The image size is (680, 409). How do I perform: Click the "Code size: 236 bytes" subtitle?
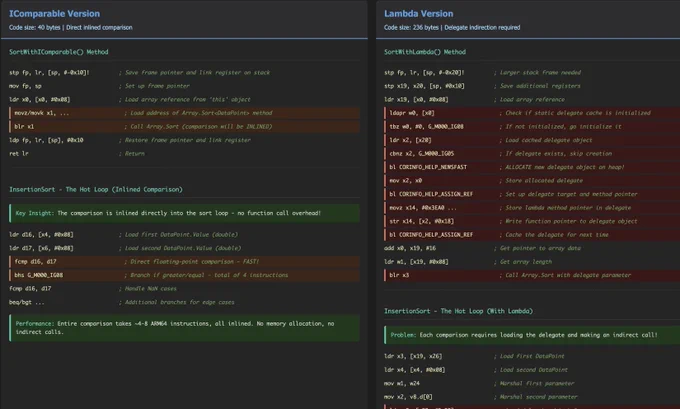pyautogui.click(x=452, y=27)
